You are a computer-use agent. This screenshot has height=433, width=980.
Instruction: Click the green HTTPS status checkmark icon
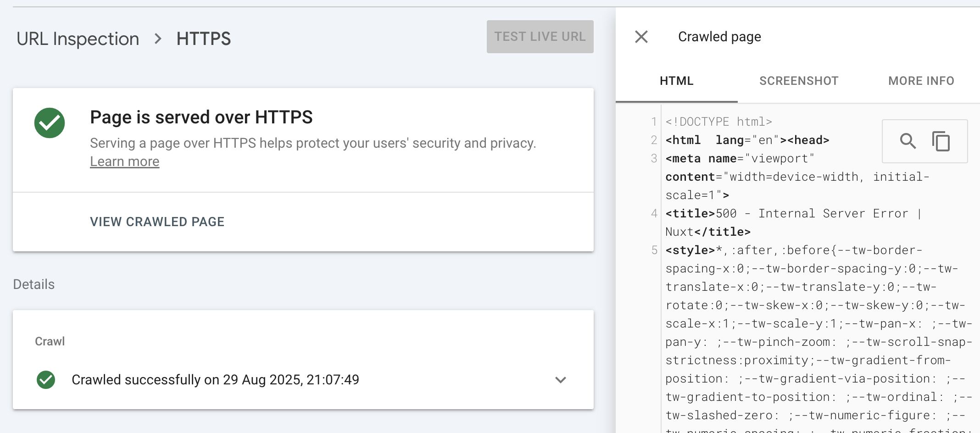coord(50,123)
